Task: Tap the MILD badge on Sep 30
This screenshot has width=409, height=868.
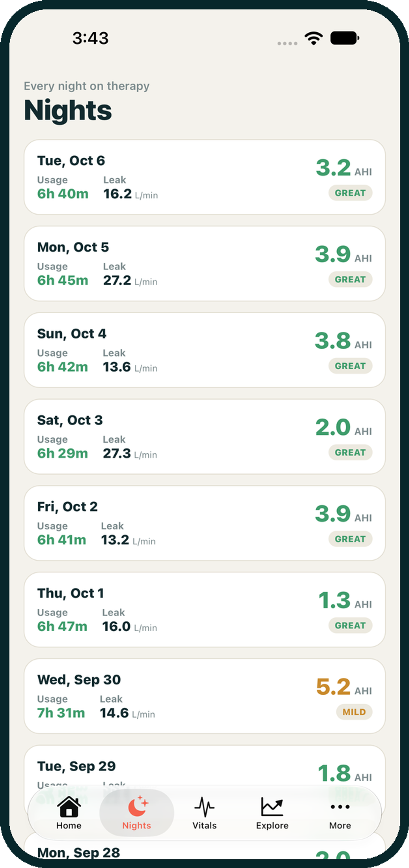Action: tap(354, 712)
